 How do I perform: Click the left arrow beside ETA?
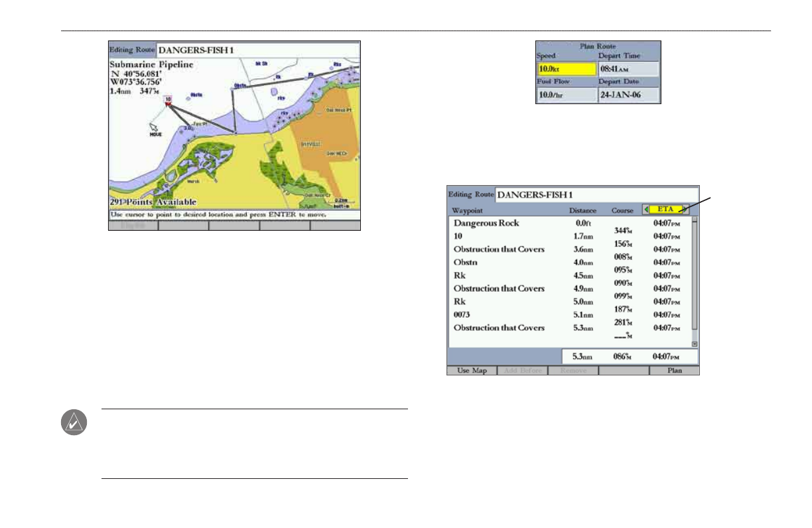click(x=646, y=210)
